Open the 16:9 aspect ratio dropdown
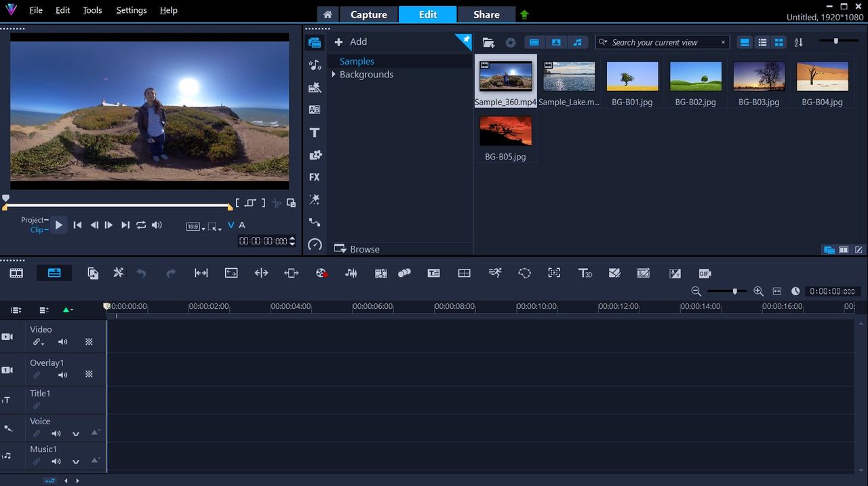The width and height of the screenshot is (868, 486). (x=195, y=227)
